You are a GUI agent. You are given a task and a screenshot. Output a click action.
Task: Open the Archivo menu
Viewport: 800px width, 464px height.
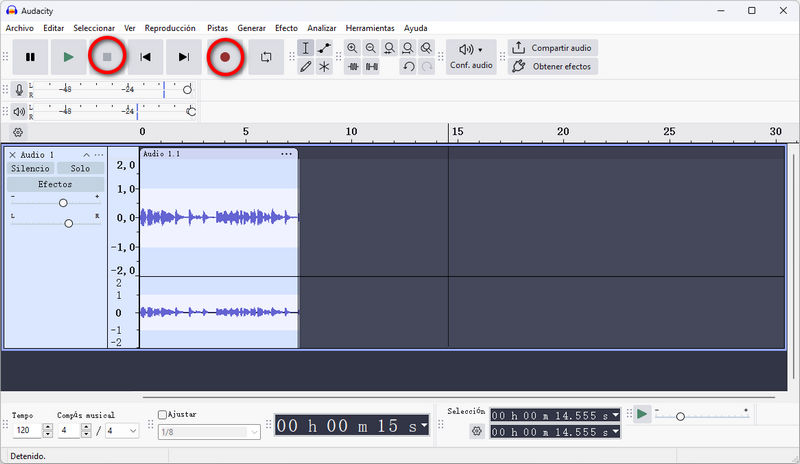pos(19,28)
